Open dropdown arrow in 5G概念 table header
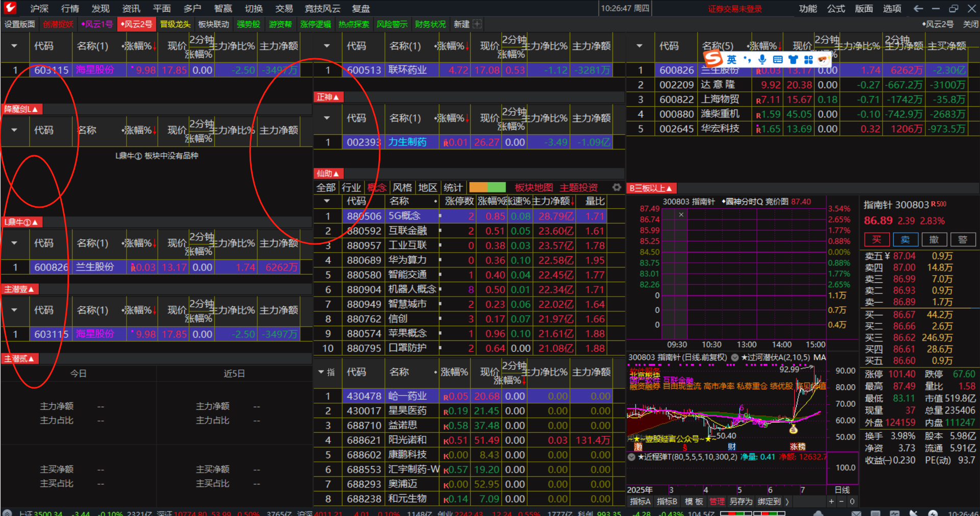980x516 pixels. pyautogui.click(x=327, y=201)
